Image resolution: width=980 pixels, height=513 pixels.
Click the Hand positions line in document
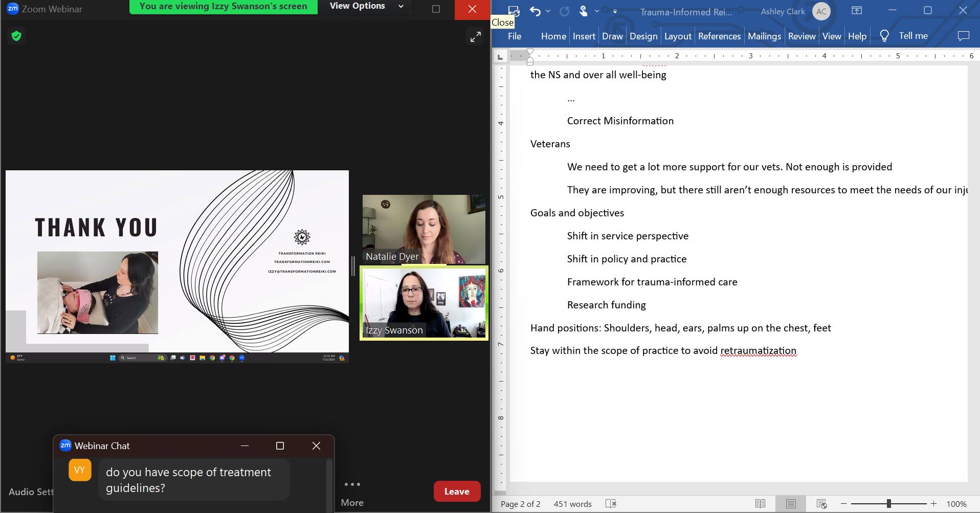(680, 328)
